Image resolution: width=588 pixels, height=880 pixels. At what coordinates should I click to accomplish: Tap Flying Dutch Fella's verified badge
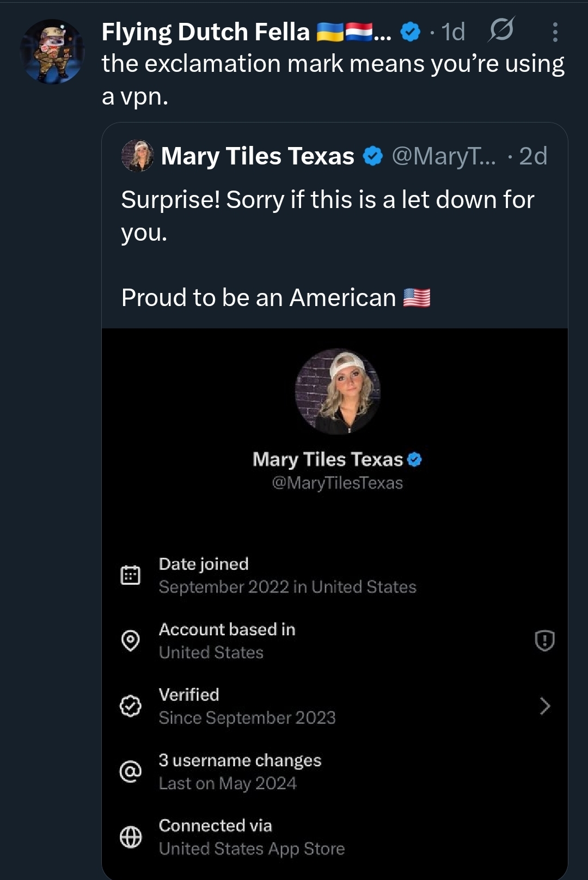[x=410, y=32]
